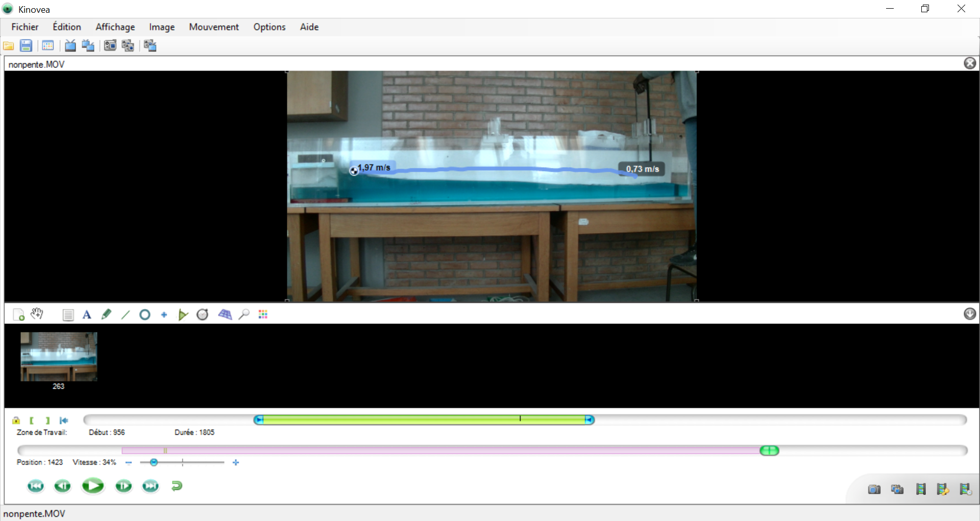Viewport: 980px width, 521px height.
Task: Select the perspective grid tool
Action: [225, 315]
